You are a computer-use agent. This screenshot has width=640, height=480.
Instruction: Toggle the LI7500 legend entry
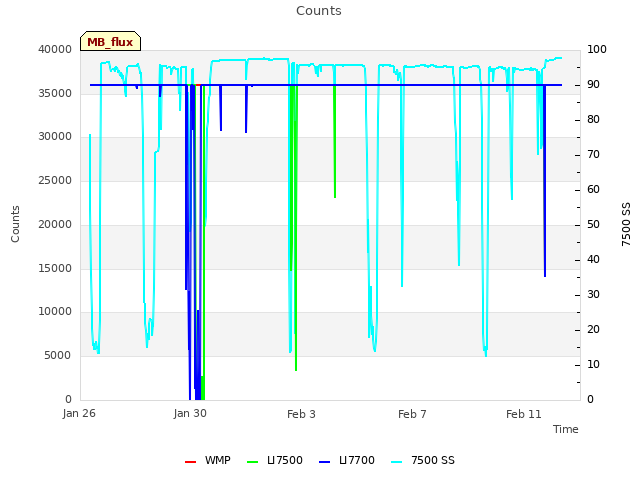[x=275, y=460]
